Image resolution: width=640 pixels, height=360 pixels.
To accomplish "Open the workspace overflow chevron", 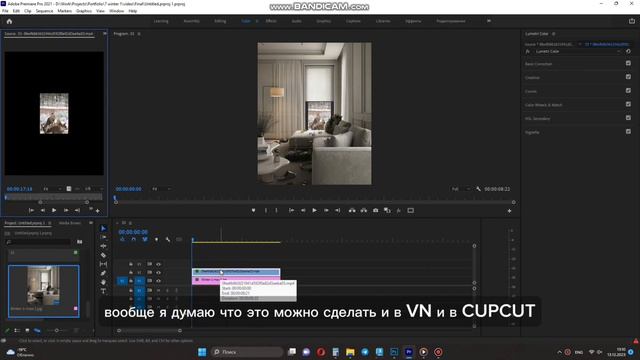I will (x=489, y=21).
